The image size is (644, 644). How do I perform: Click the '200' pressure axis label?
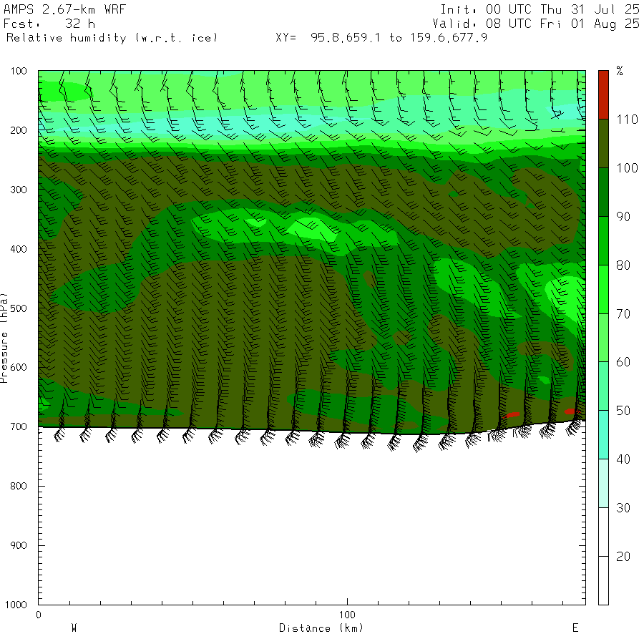tap(19, 131)
